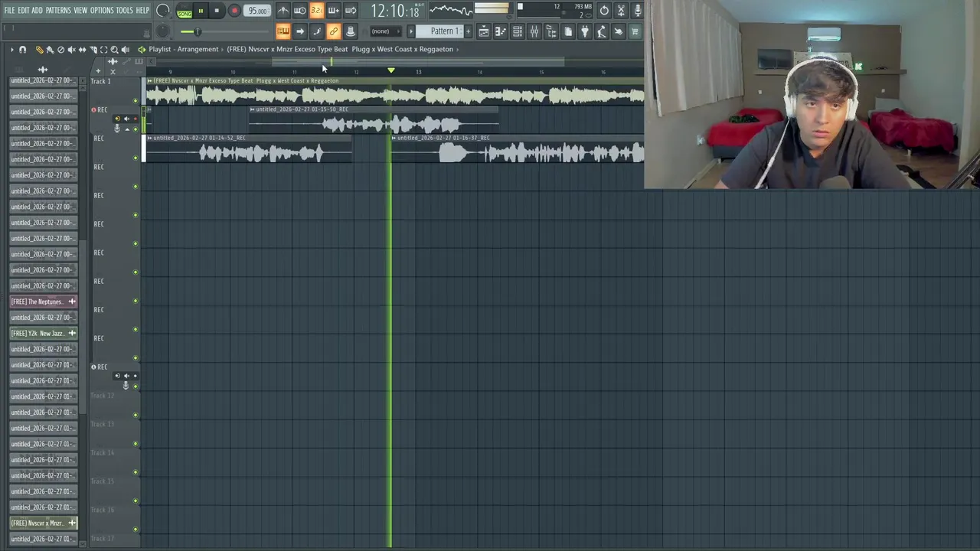980x551 pixels.
Task: Select the Delete tool
Action: coord(61,50)
